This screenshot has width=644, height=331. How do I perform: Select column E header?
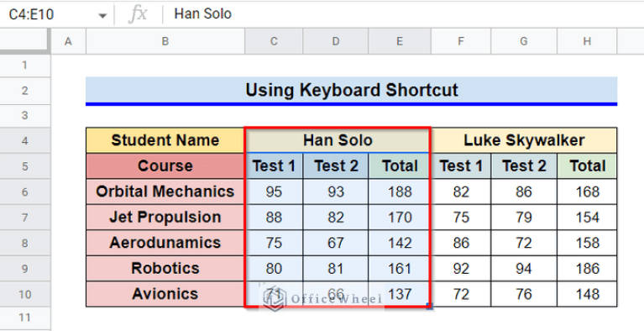[400, 41]
